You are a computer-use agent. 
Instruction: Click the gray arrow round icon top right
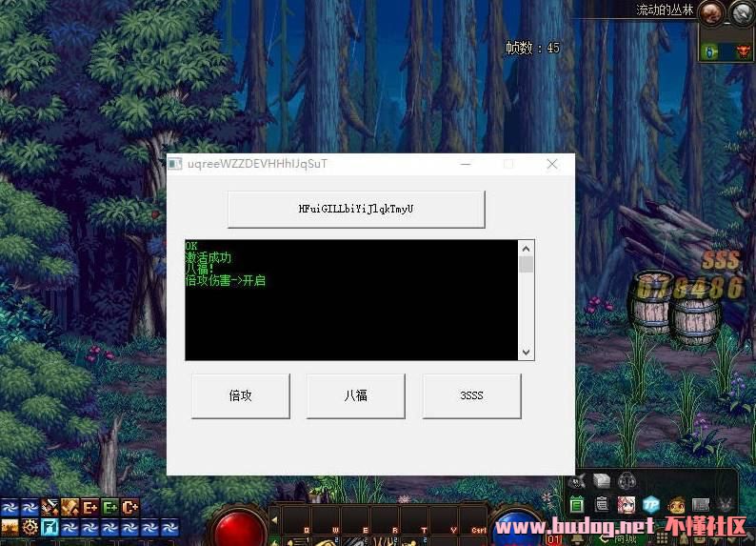coord(743,13)
